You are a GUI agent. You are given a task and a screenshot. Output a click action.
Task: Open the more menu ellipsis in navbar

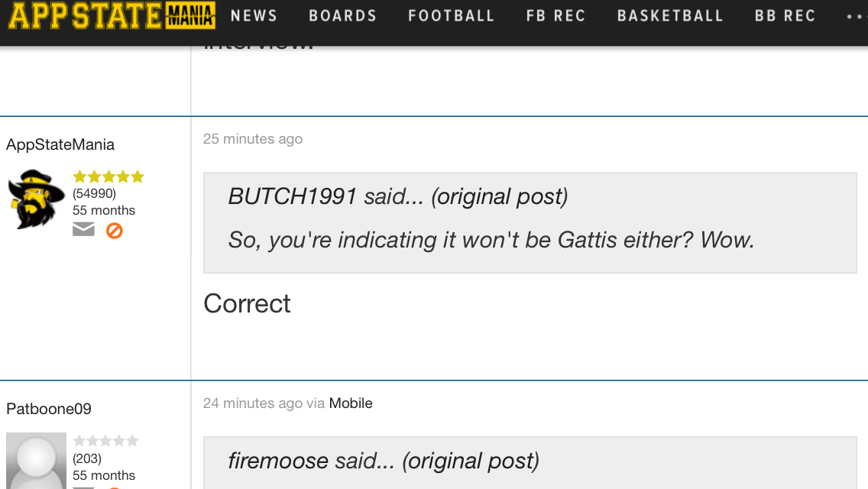tap(855, 16)
